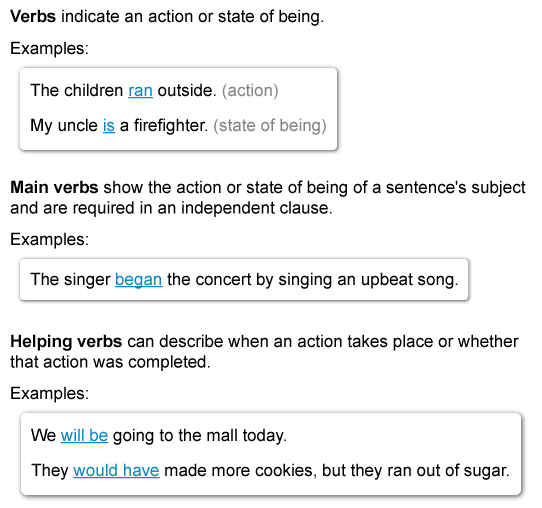Click the bold term "Helping verbs"

click(66, 341)
